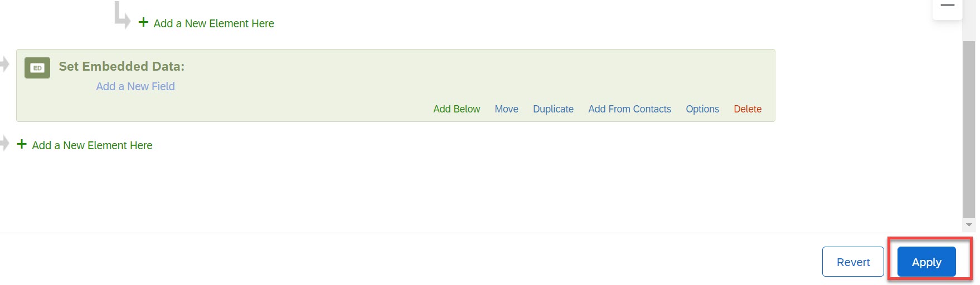
Task: Click the minus zoom-out button
Action: pos(947,6)
